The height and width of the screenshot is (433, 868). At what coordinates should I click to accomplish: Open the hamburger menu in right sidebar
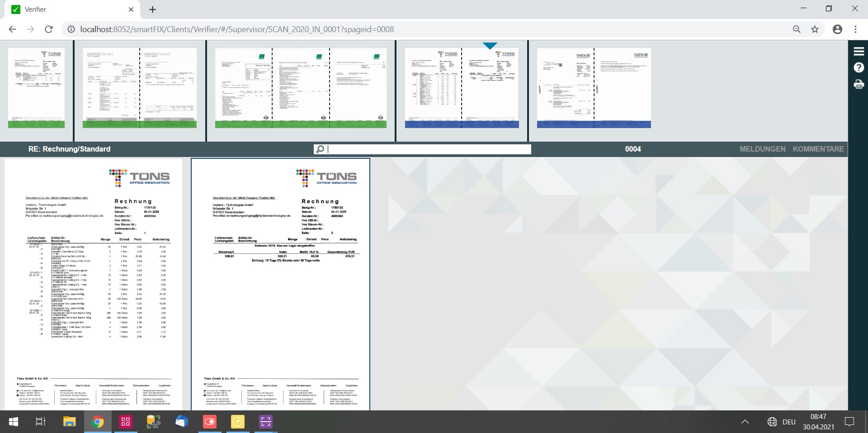859,51
